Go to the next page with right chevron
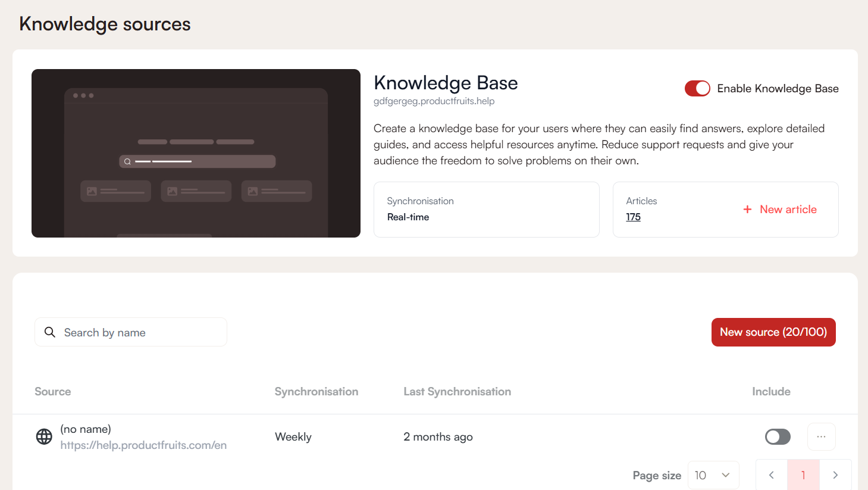This screenshot has height=490, width=868. pos(835,475)
